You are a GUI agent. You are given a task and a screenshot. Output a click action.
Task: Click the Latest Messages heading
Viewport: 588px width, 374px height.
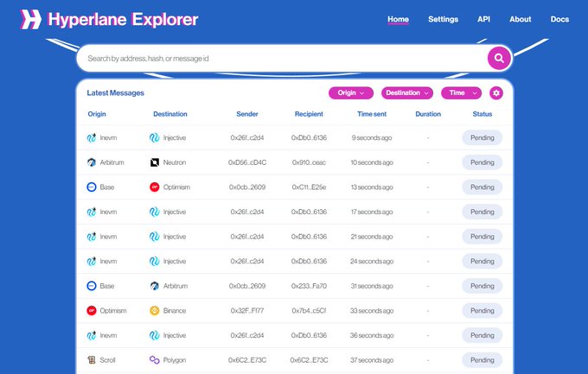116,93
